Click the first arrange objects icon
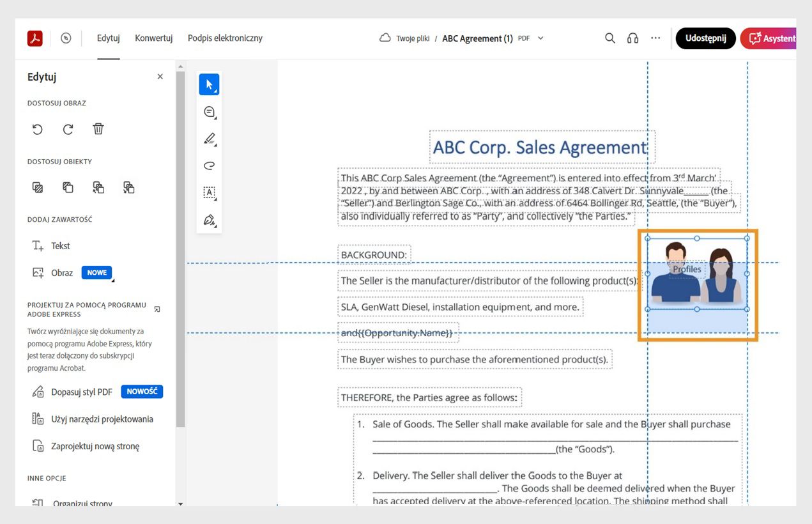Image resolution: width=812 pixels, height=524 pixels. point(38,187)
